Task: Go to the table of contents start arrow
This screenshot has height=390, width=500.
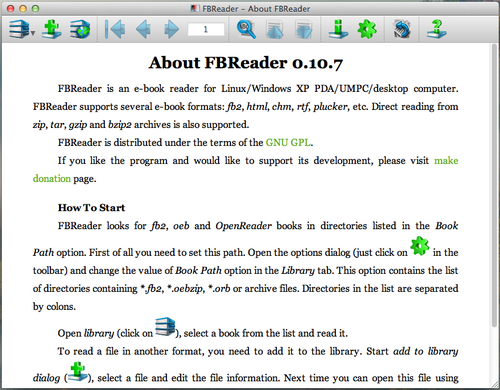Action: click(x=115, y=29)
